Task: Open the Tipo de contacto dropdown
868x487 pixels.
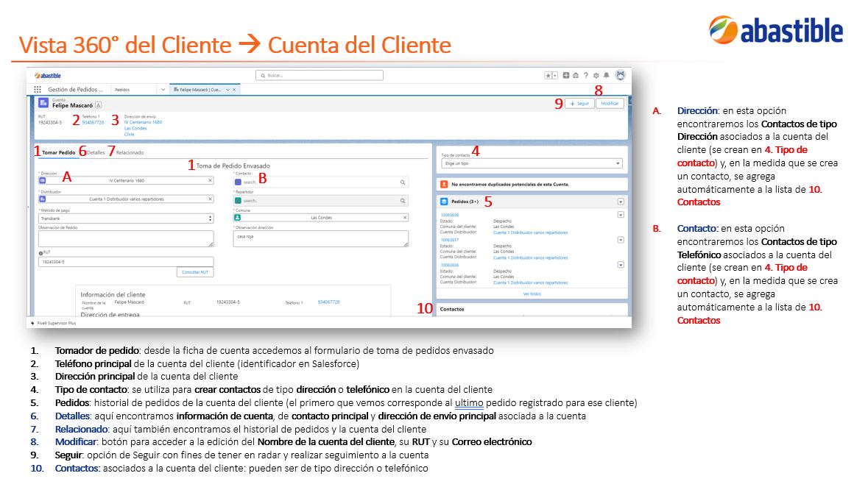Action: tap(532, 163)
